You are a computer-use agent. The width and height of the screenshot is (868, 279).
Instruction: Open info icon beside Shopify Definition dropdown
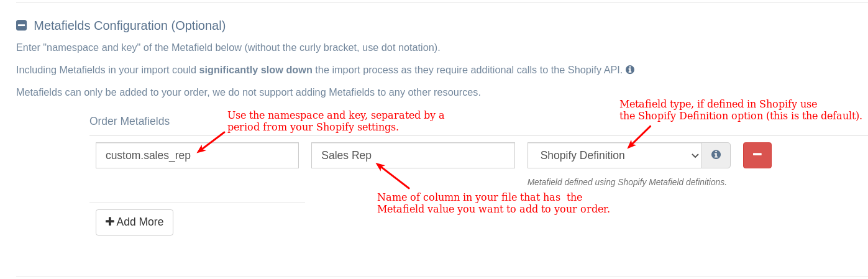coord(716,155)
